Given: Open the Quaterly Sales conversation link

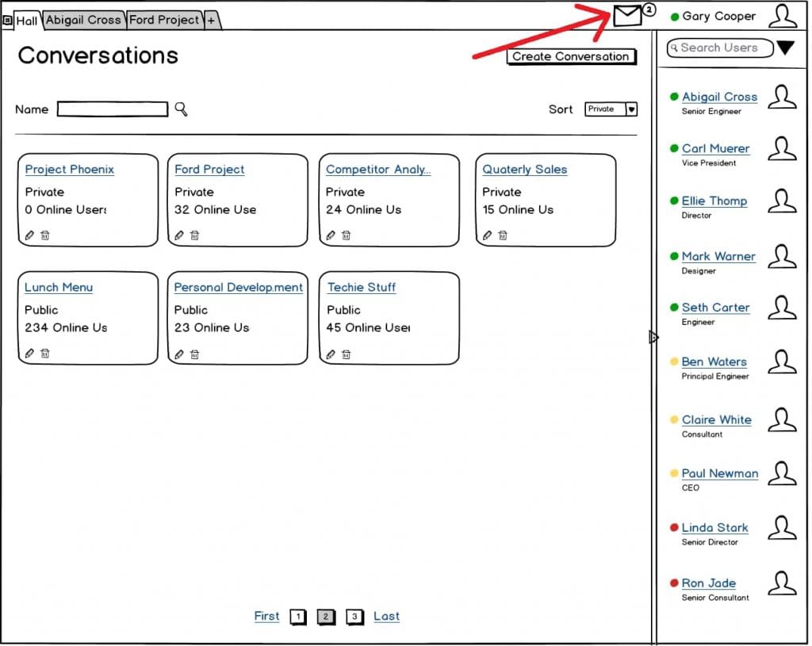Looking at the screenshot, I should [x=525, y=170].
